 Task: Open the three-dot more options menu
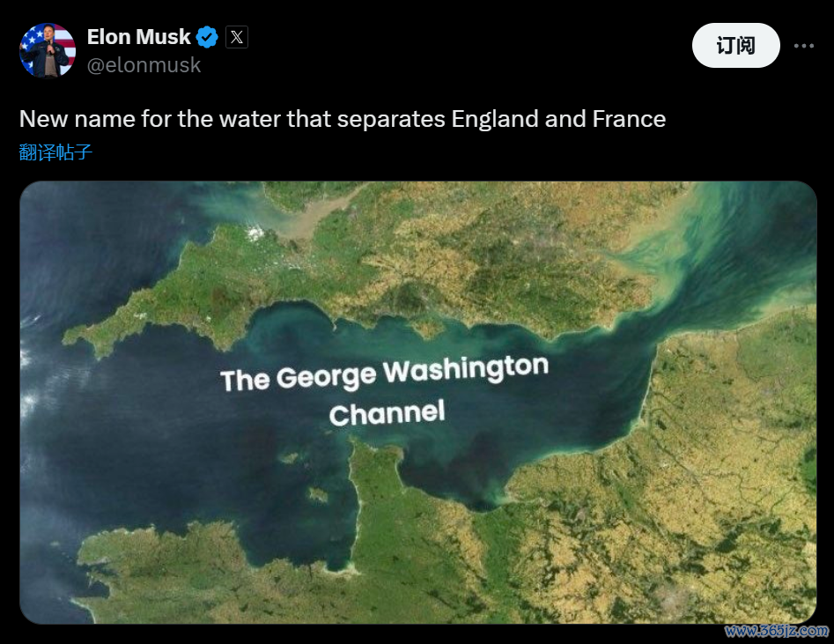(804, 46)
